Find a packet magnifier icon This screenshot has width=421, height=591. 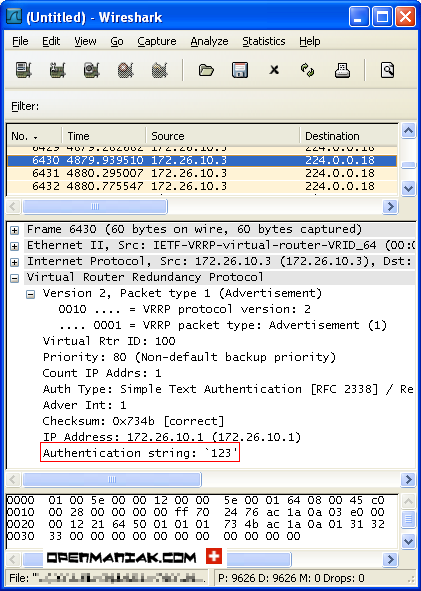click(x=387, y=70)
